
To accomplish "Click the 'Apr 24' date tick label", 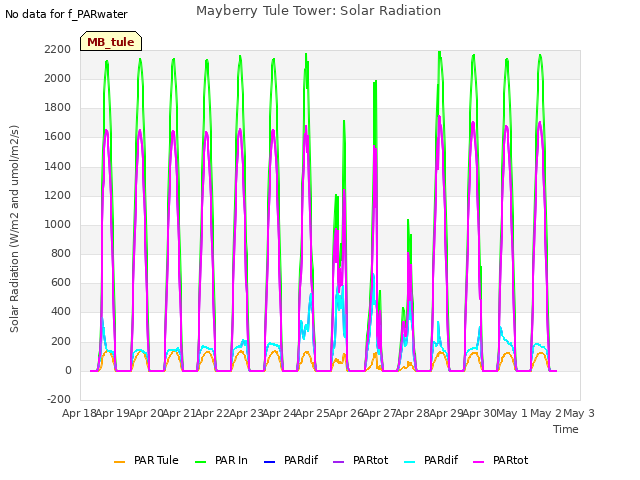I will point(279,413).
